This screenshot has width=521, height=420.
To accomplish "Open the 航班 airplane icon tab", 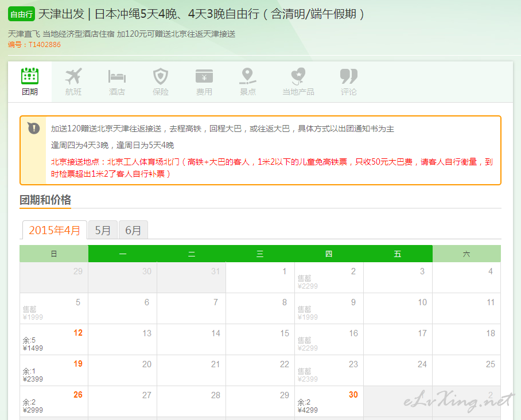I will coord(73,81).
